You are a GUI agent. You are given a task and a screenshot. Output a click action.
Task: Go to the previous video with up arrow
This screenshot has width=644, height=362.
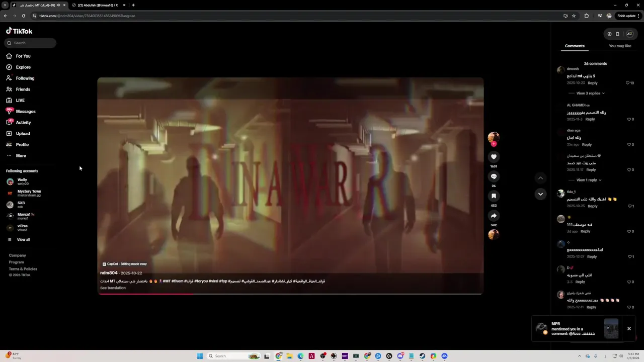tap(540, 178)
